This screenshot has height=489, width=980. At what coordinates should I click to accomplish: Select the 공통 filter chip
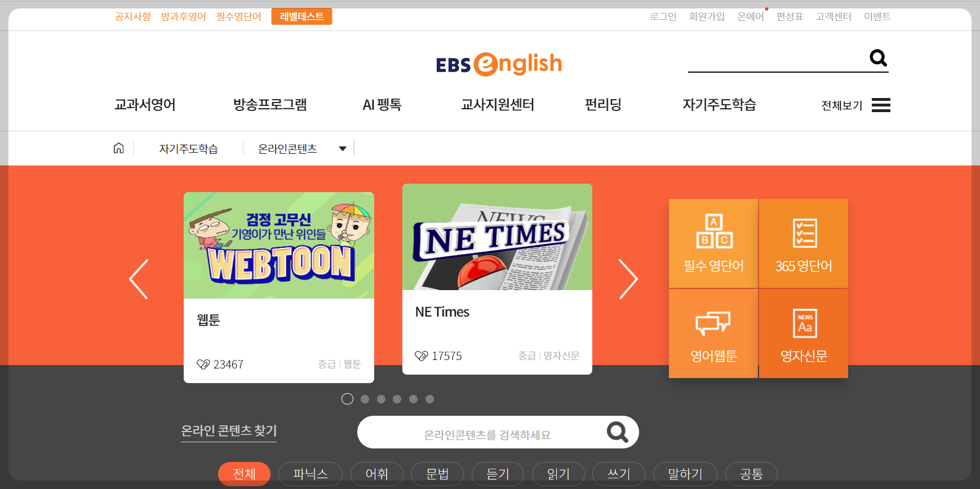tap(751, 474)
